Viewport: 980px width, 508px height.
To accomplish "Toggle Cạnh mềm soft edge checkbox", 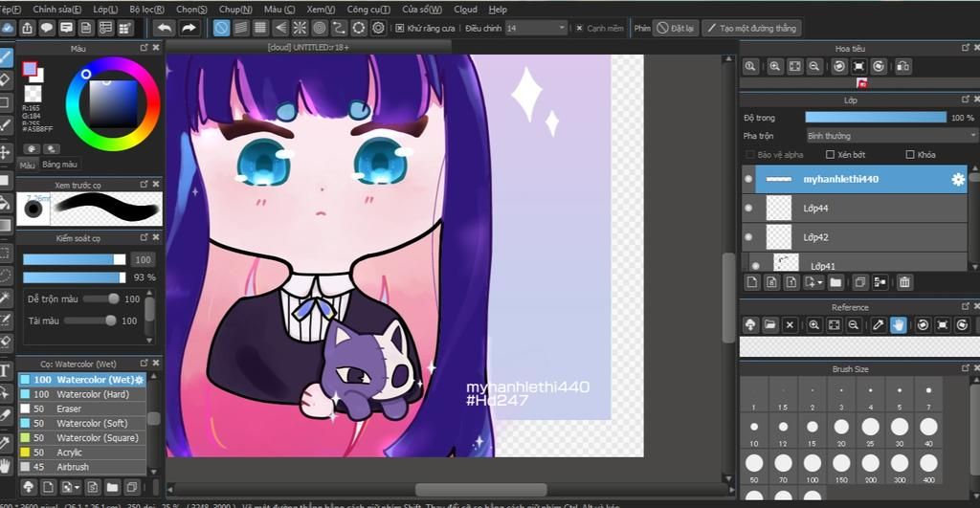I will pyautogui.click(x=579, y=28).
